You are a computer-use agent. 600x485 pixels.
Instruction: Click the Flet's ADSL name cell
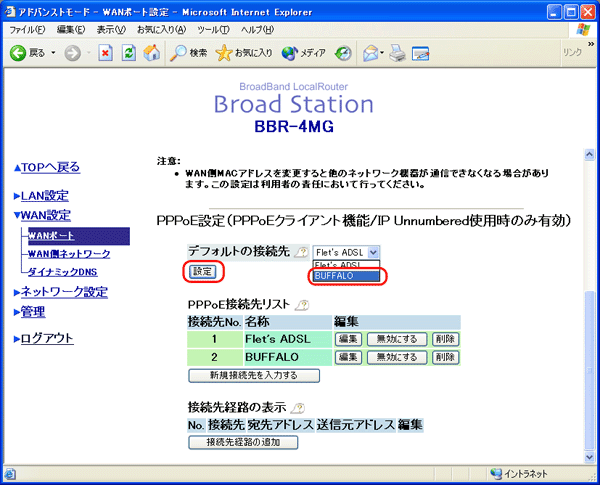tap(288, 339)
